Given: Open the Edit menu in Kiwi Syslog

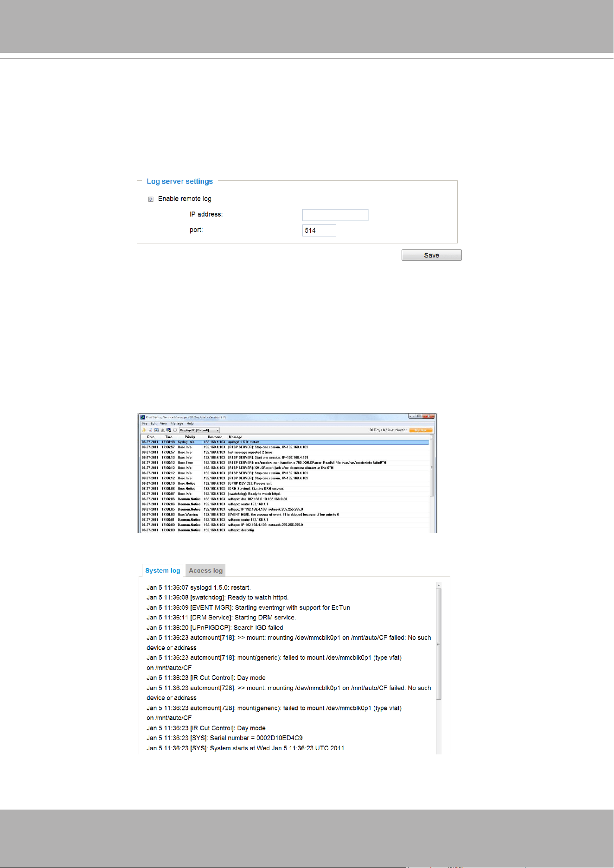Looking at the screenshot, I should tap(153, 423).
